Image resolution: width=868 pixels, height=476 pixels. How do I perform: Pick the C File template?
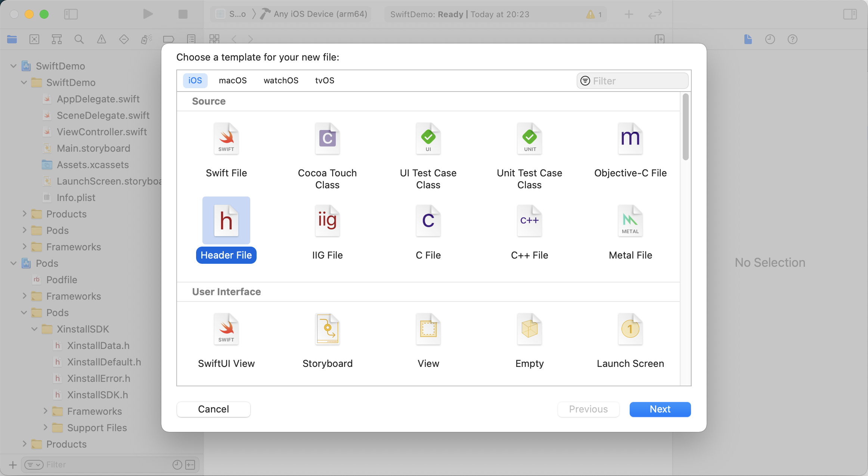[428, 232]
